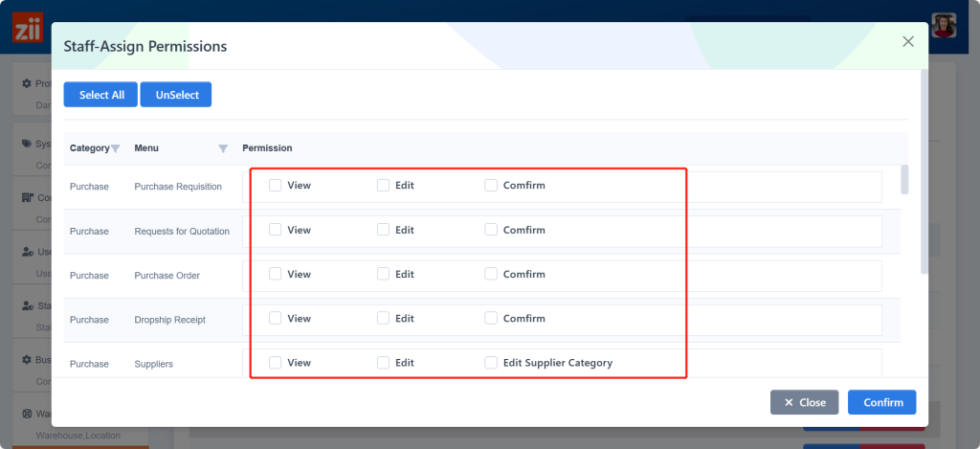Click the Category column filter icon
980x449 pixels.
pyautogui.click(x=116, y=148)
